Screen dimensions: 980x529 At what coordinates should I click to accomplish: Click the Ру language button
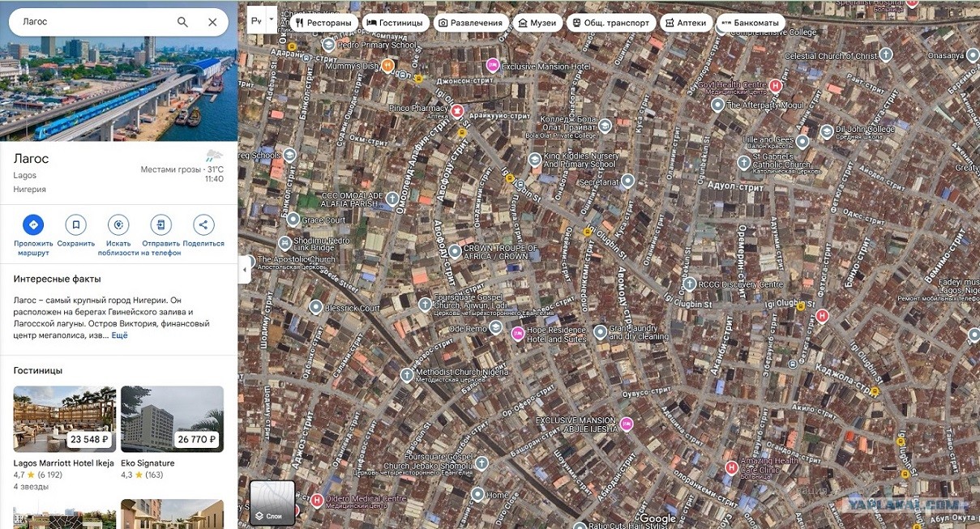[256, 20]
